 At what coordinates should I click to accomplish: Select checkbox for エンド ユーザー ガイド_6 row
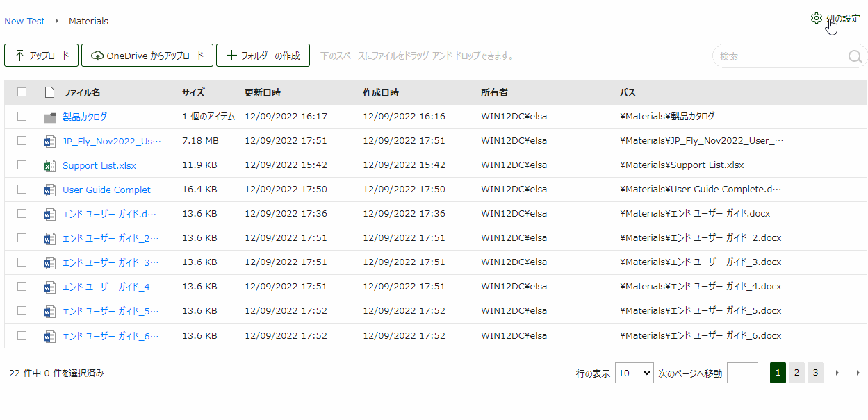(x=22, y=335)
